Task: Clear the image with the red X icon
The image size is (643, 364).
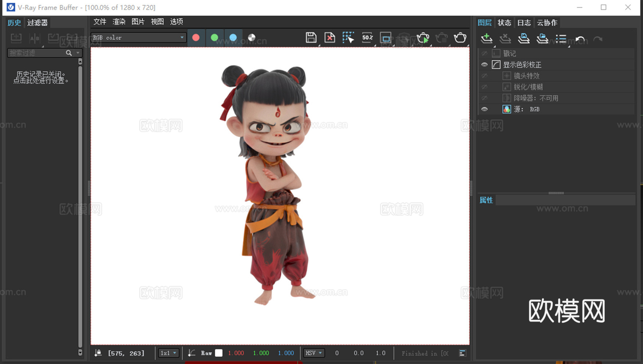Action: pos(330,37)
